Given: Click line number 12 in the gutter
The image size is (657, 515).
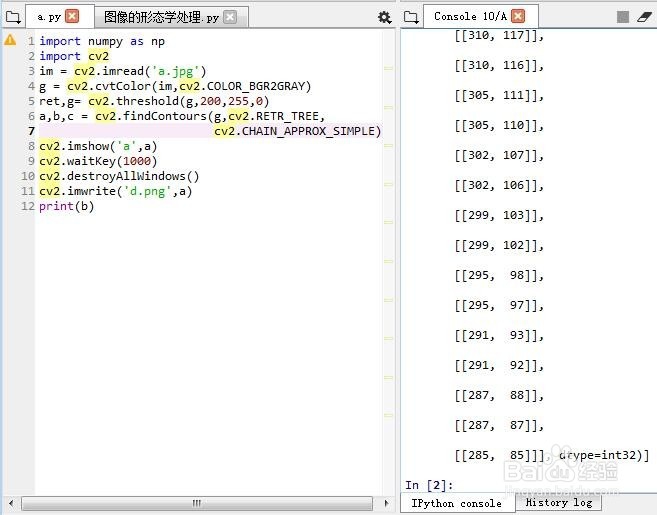Looking at the screenshot, I should (x=28, y=206).
